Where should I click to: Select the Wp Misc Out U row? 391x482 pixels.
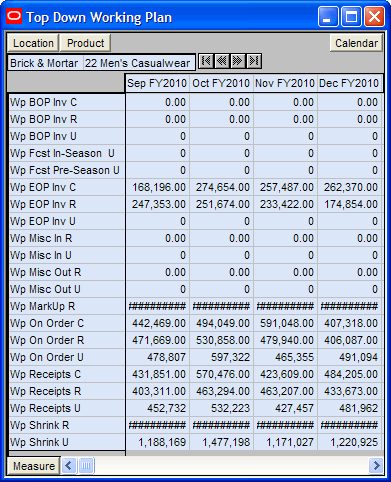coord(67,289)
